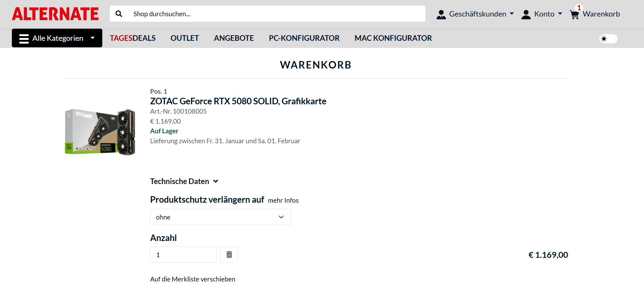Click 'mehr Infos' link
The image size is (644, 288).
coord(283,201)
